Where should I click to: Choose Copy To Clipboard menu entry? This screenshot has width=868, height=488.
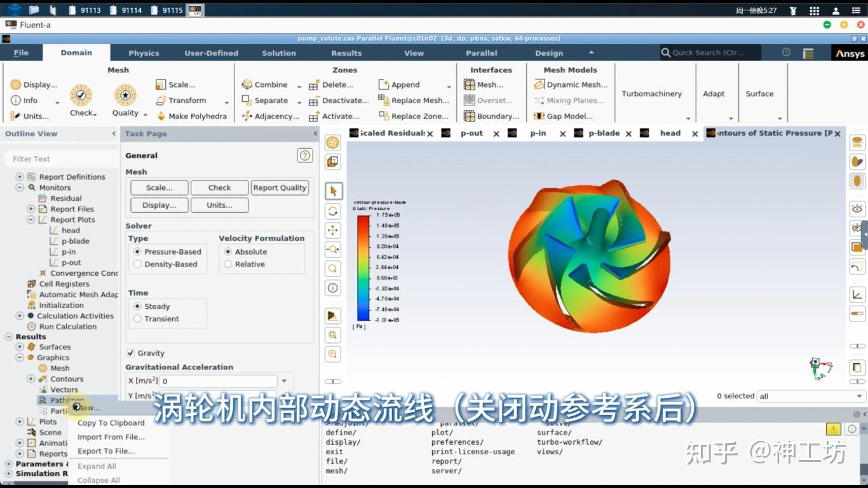(x=111, y=423)
